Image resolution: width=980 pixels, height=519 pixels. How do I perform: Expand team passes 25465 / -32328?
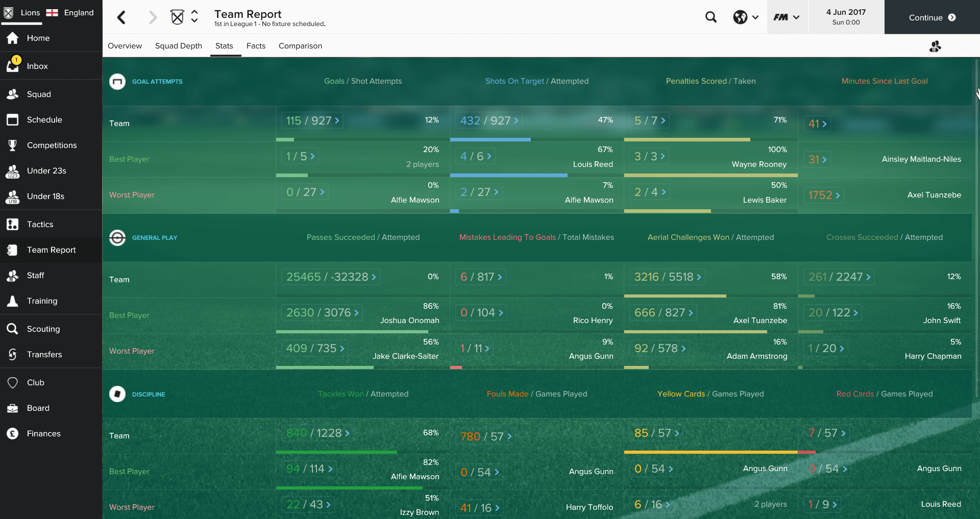point(330,277)
